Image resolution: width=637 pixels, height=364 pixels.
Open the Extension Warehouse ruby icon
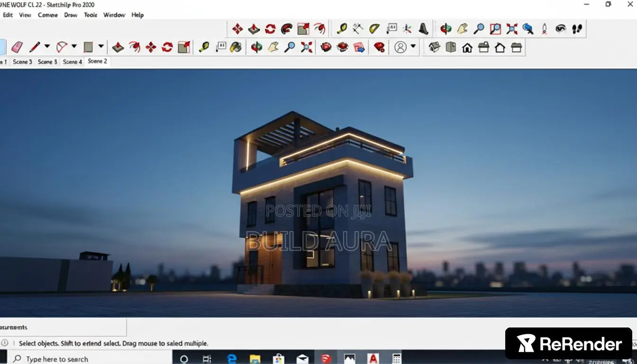coord(379,47)
